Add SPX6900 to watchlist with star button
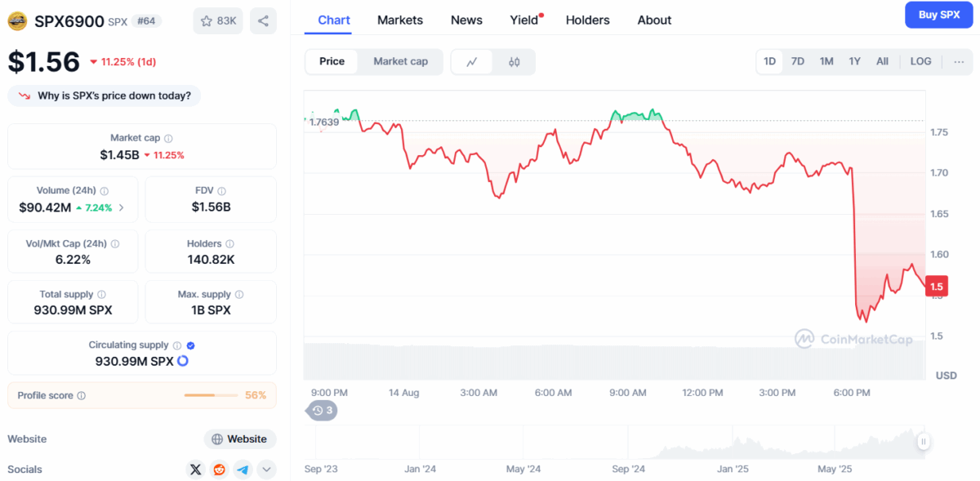Screen dimensions: 980x481 [x=218, y=21]
